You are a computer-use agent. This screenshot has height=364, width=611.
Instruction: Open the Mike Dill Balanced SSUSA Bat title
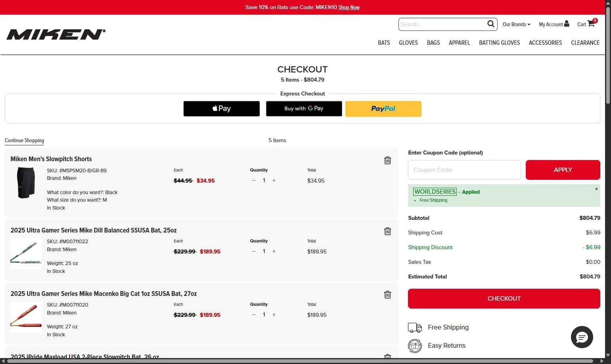click(94, 230)
